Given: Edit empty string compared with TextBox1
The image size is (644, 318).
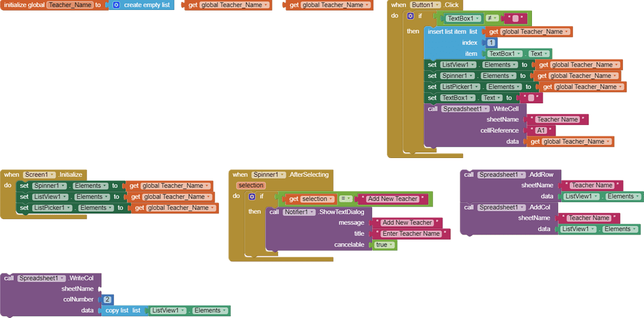Looking at the screenshot, I should 516,19.
